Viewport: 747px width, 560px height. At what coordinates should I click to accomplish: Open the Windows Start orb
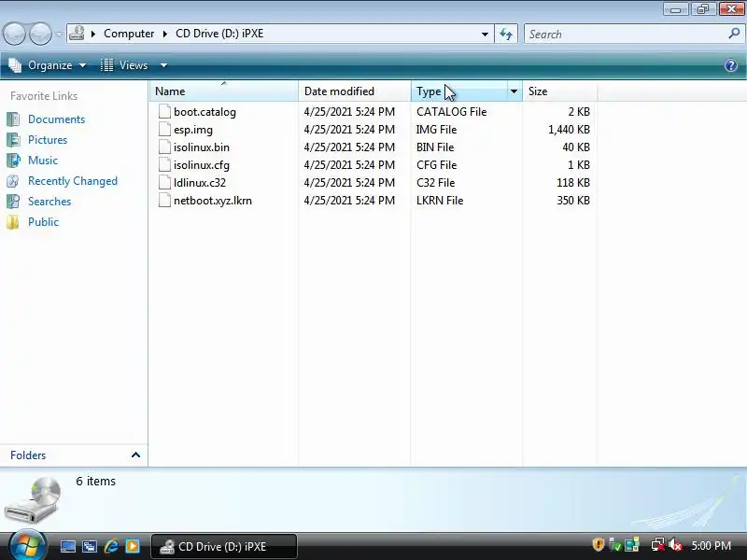point(27,546)
